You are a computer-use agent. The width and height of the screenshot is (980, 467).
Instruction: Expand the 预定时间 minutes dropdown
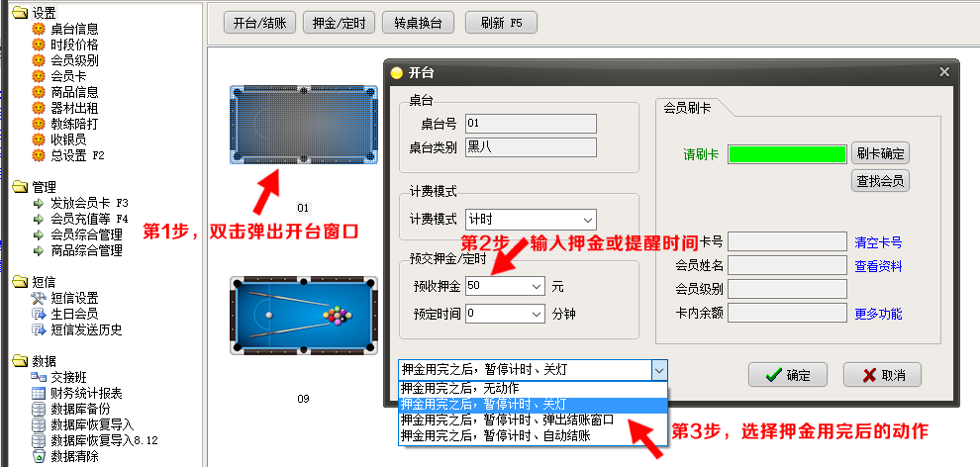[x=537, y=314]
